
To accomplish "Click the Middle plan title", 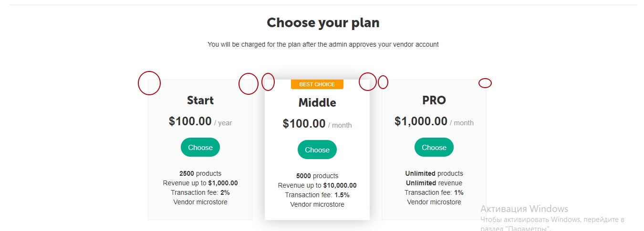I will coord(317,103).
